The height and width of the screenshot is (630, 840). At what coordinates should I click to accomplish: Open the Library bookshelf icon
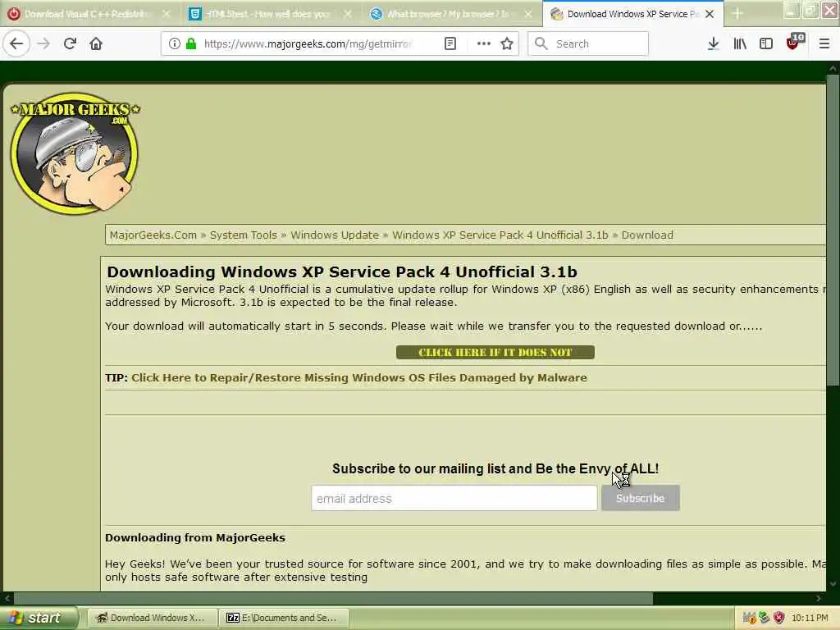[740, 43]
